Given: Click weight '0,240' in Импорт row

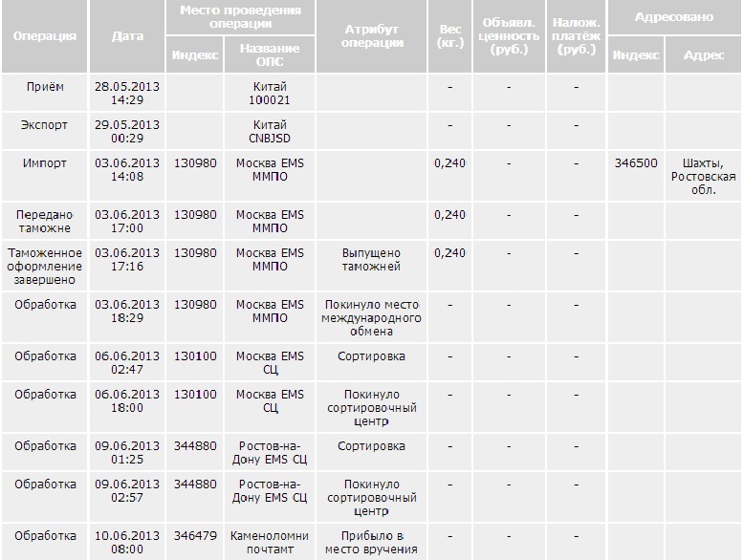Looking at the screenshot, I should pyautogui.click(x=449, y=163).
